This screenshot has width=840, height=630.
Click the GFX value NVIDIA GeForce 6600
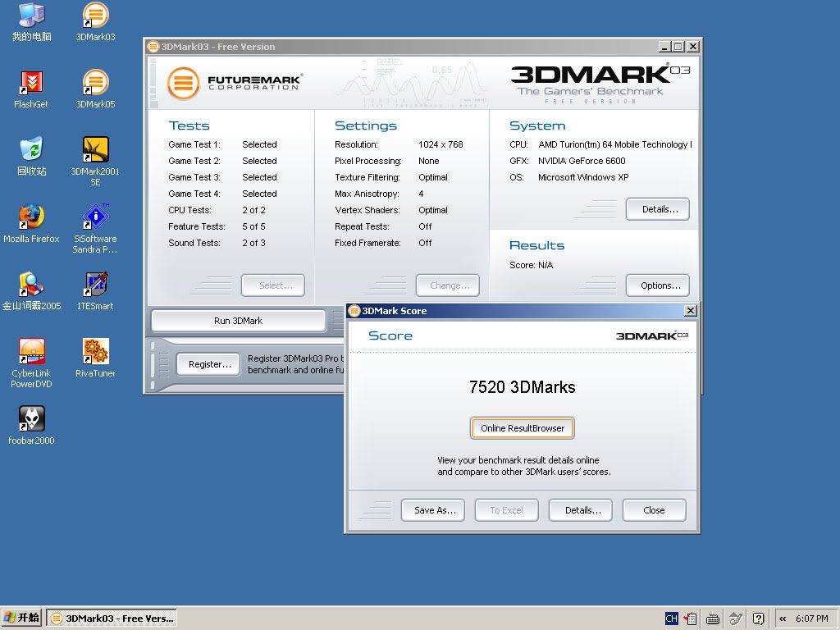[x=582, y=161]
